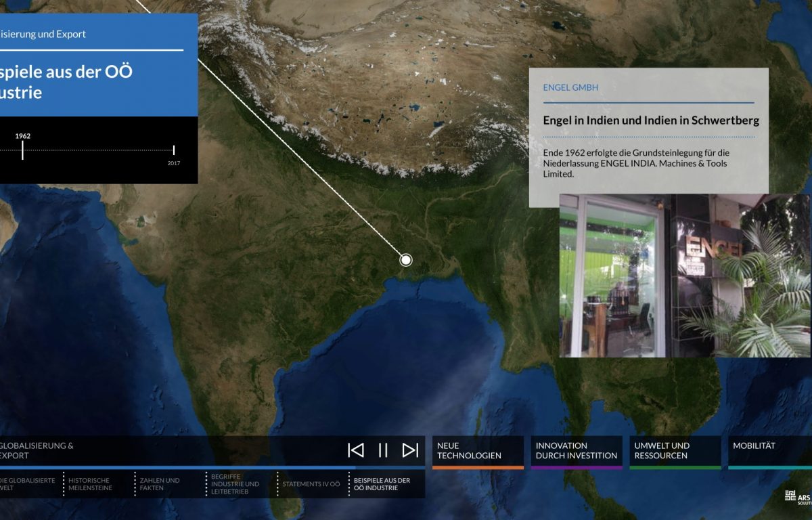Click the Beispiele aus der OÖ Industrie title
This screenshot has height=520, width=812.
(66, 82)
